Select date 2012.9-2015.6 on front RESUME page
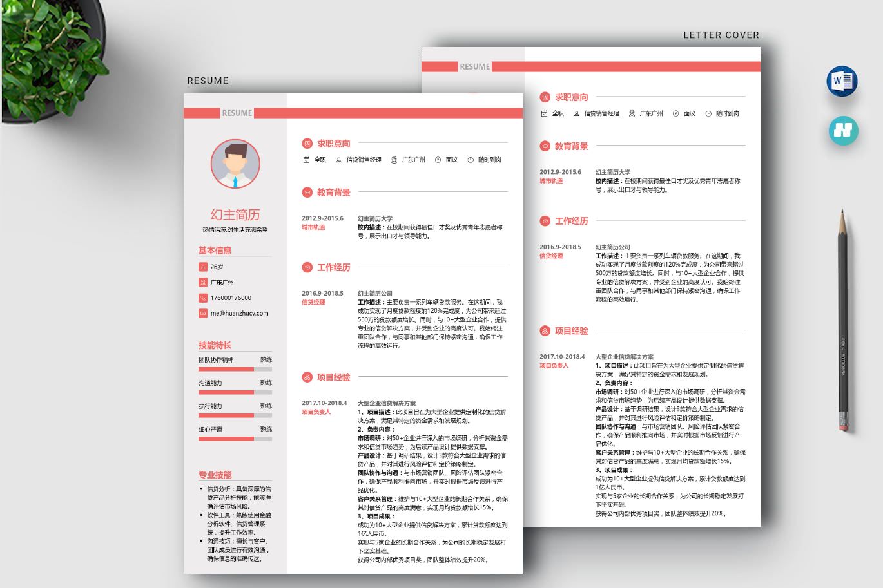This screenshot has width=883, height=588. coord(322,218)
